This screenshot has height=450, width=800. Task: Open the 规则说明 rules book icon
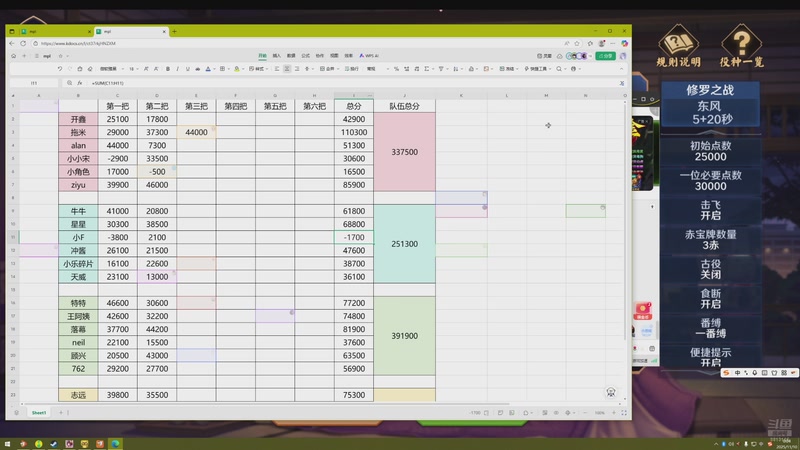tap(678, 45)
